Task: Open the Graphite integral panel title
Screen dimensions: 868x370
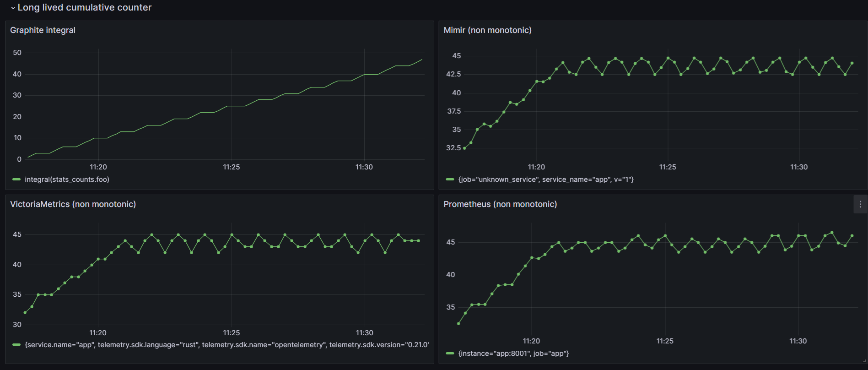Action: pyautogui.click(x=43, y=30)
